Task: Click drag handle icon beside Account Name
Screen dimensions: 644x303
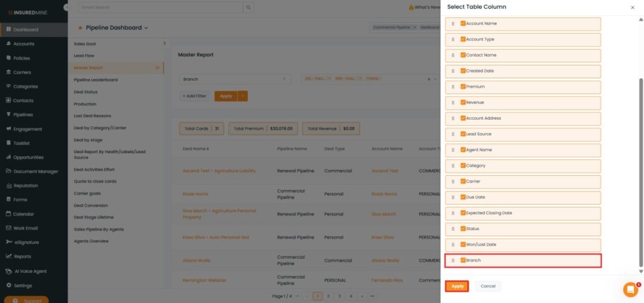Action: pos(453,24)
